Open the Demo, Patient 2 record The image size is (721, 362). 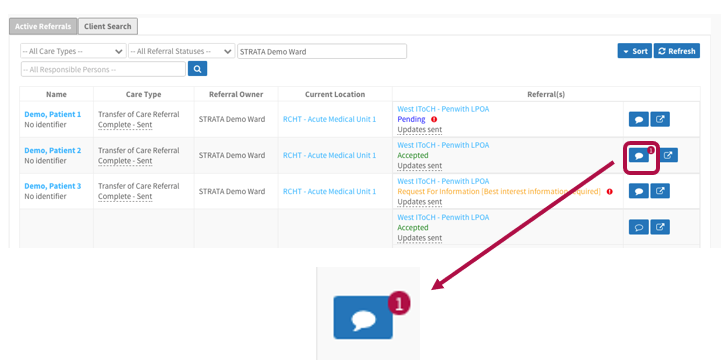(52, 150)
